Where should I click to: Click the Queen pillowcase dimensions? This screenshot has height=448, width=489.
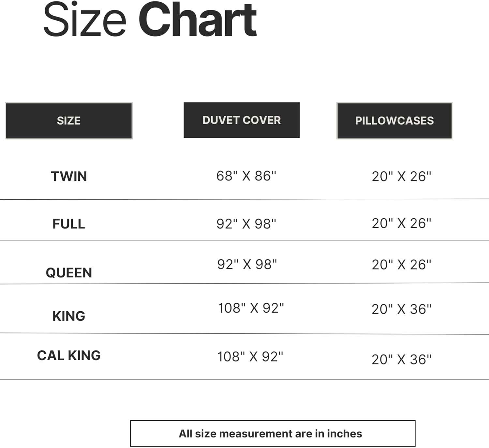401,265
